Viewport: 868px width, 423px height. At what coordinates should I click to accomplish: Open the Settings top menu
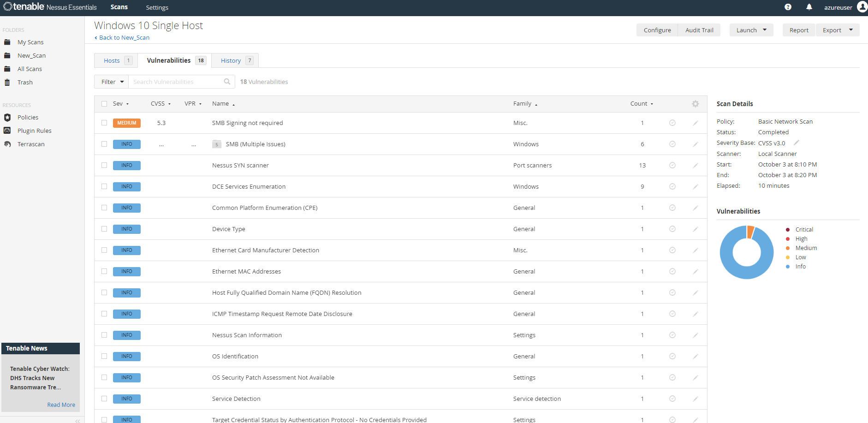[x=157, y=7]
